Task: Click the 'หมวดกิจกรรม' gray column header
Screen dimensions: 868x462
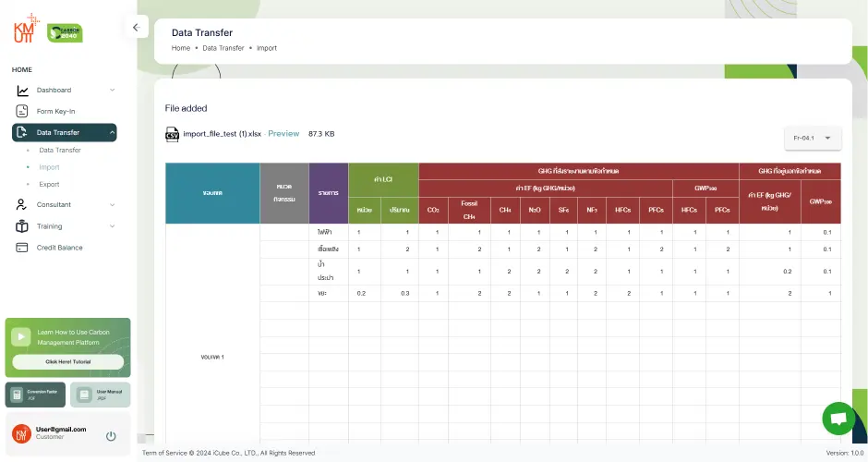Action: [x=284, y=193]
